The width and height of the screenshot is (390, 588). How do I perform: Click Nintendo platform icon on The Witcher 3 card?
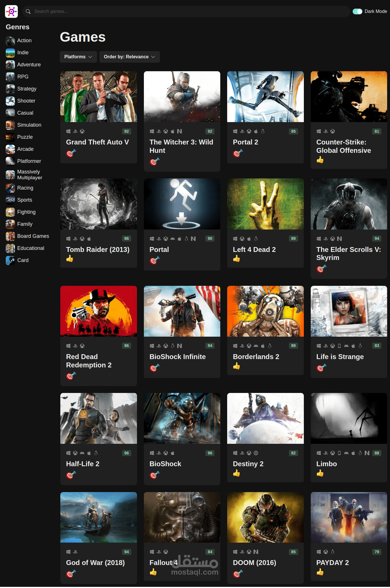(179, 131)
